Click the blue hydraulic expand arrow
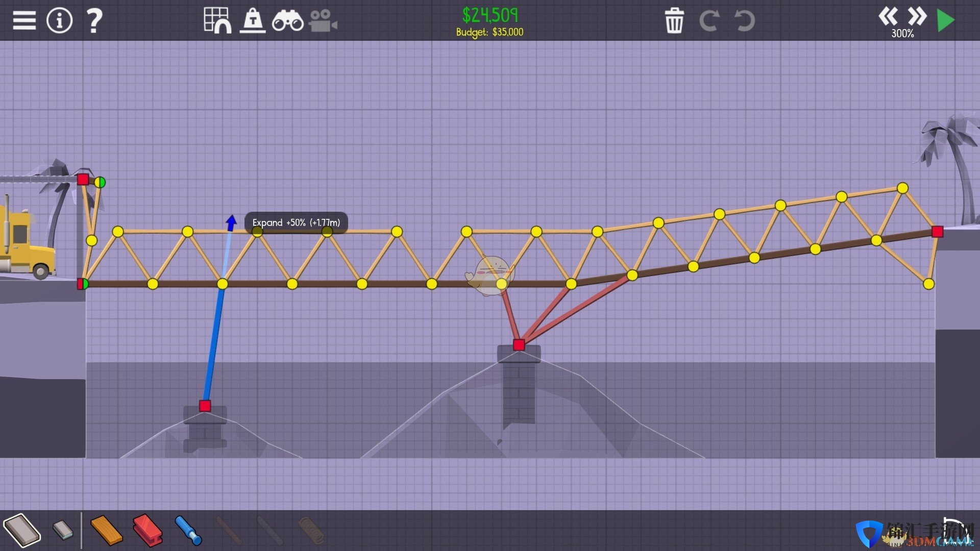This screenshot has height=551, width=980. [231, 223]
